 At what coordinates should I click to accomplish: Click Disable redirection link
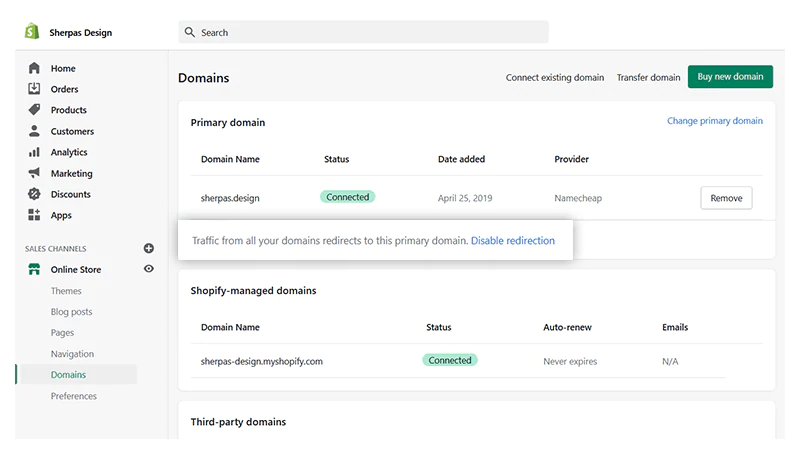click(512, 241)
